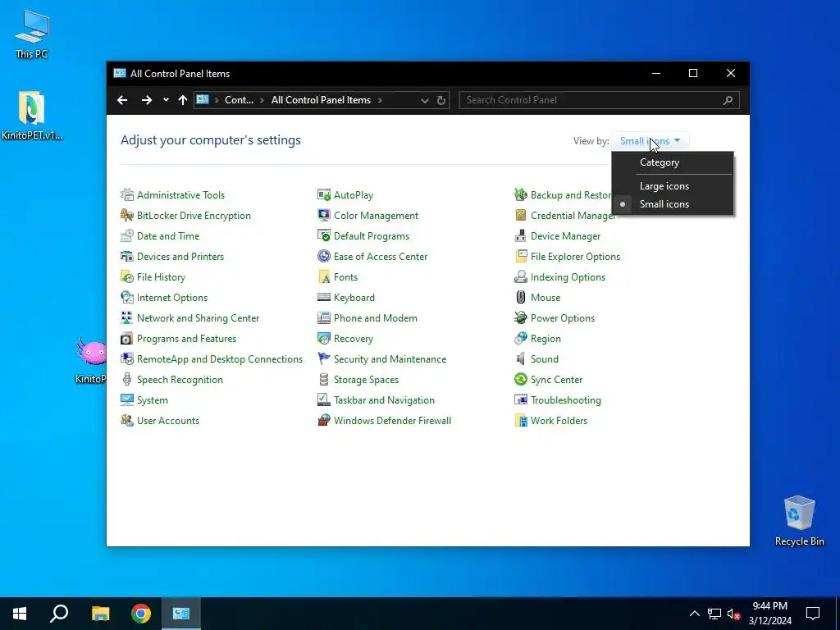The width and height of the screenshot is (840, 630).
Task: Open the Mouse icon
Action: click(x=521, y=297)
